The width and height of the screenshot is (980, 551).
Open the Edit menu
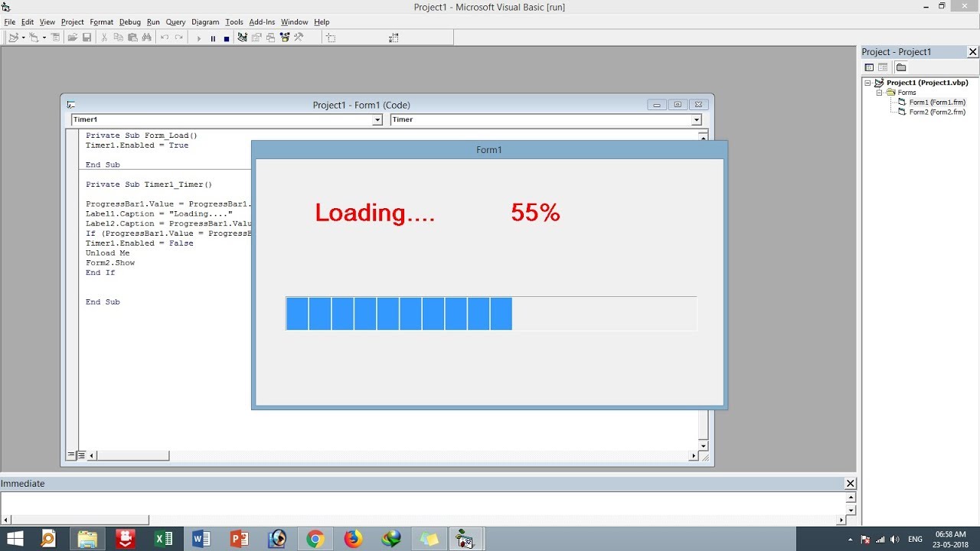(x=28, y=22)
